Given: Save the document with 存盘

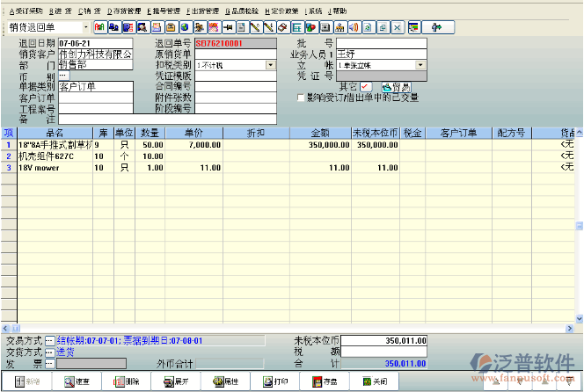Looking at the screenshot, I should (324, 381).
